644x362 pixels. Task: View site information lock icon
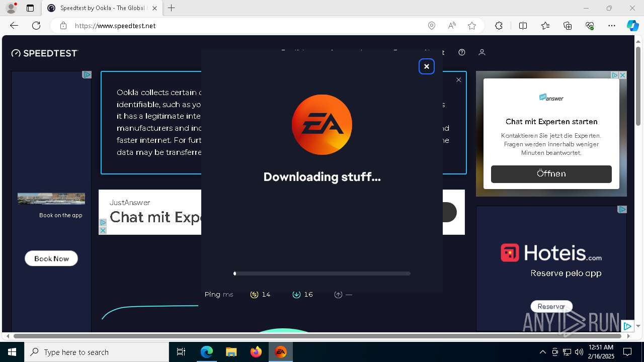(x=63, y=26)
